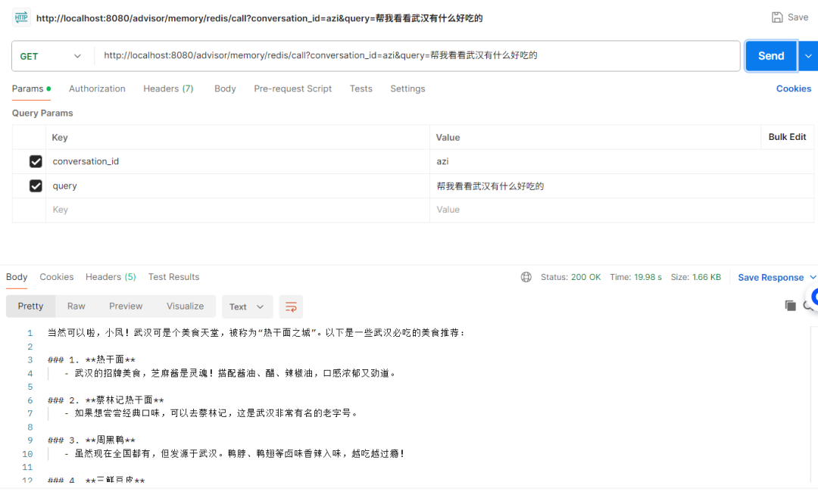Open the Pre-request Script tab
This screenshot has width=818, height=504.
click(292, 89)
